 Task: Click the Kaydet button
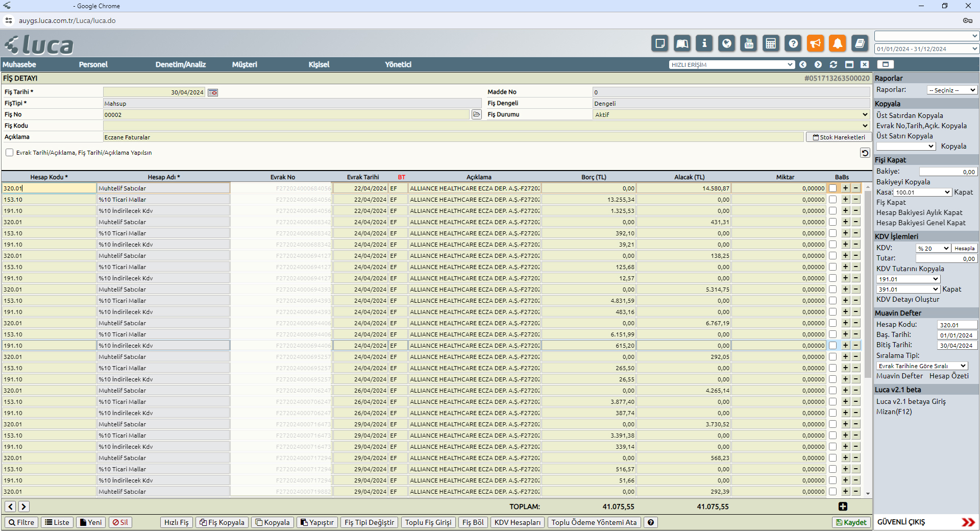pyautogui.click(x=851, y=522)
